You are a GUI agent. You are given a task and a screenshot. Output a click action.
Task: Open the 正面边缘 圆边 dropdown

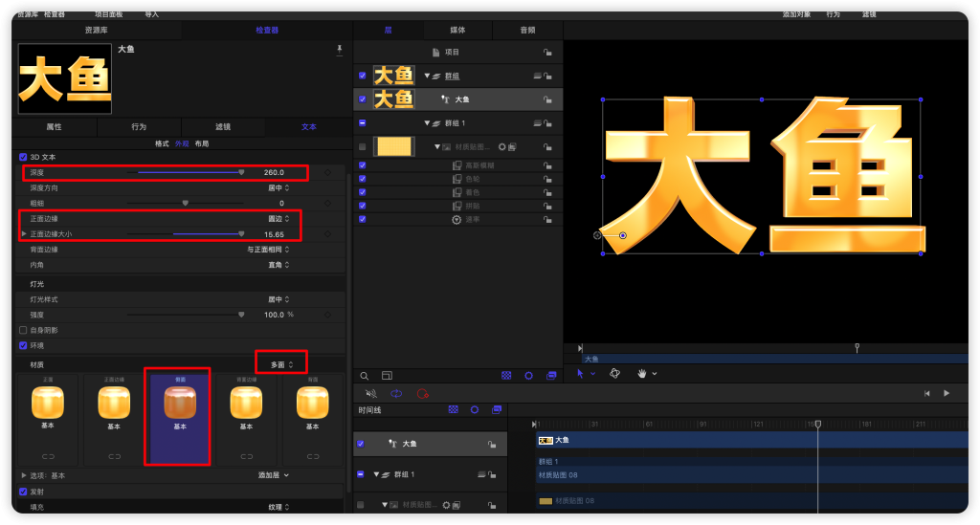[278, 219]
